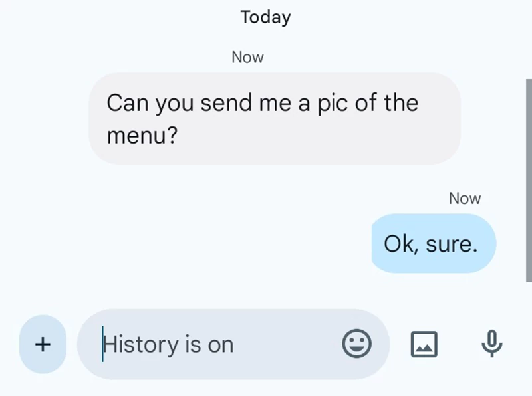Tap the plus to reveal sharing options

42,344
